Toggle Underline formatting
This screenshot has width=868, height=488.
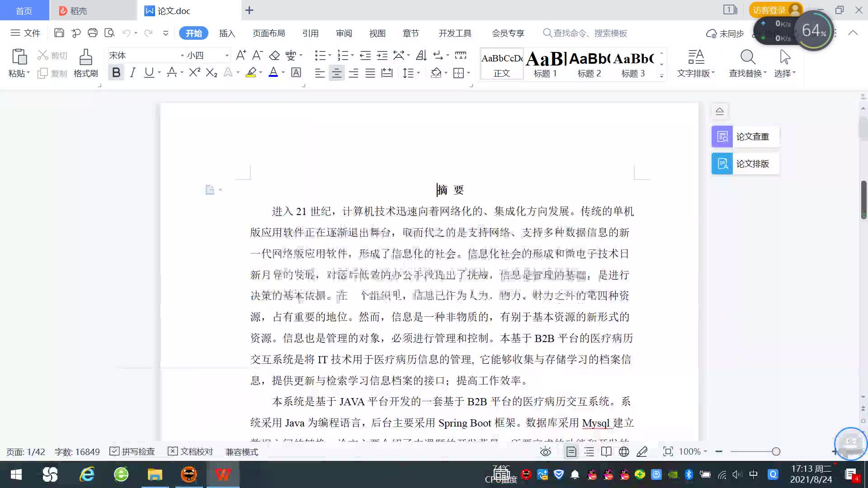pos(149,72)
